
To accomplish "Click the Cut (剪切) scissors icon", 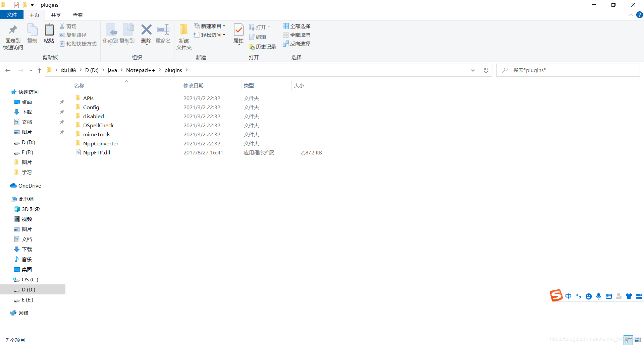I will [x=62, y=26].
